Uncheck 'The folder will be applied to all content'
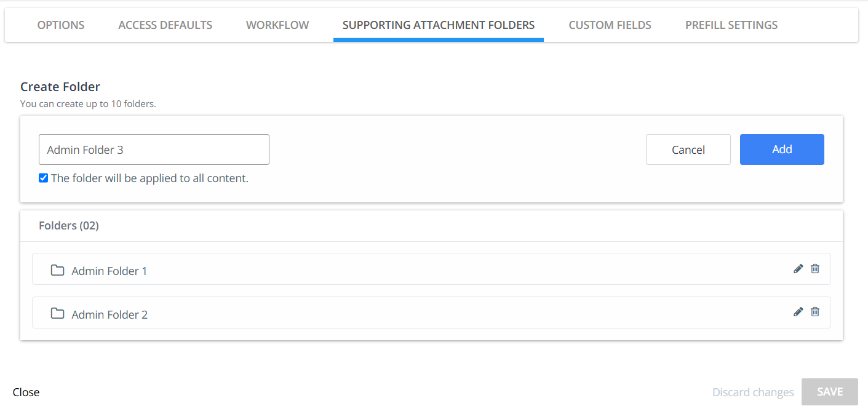Viewport: 868px width, 414px height. point(44,178)
